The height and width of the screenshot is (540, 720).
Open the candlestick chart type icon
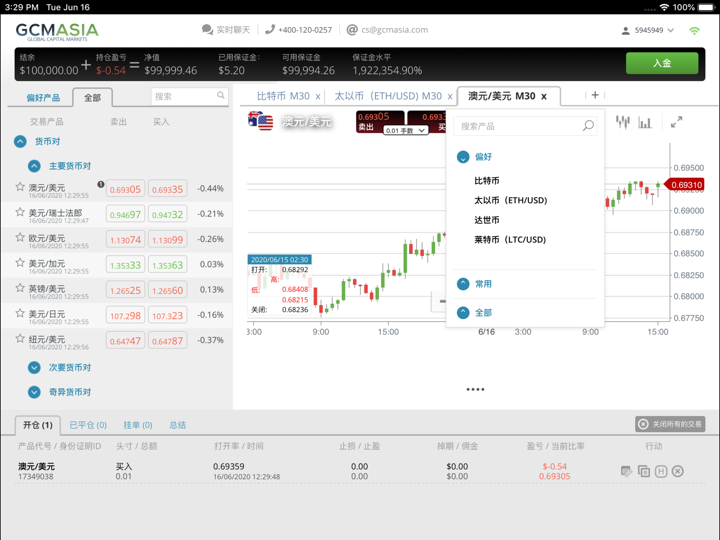tap(623, 122)
